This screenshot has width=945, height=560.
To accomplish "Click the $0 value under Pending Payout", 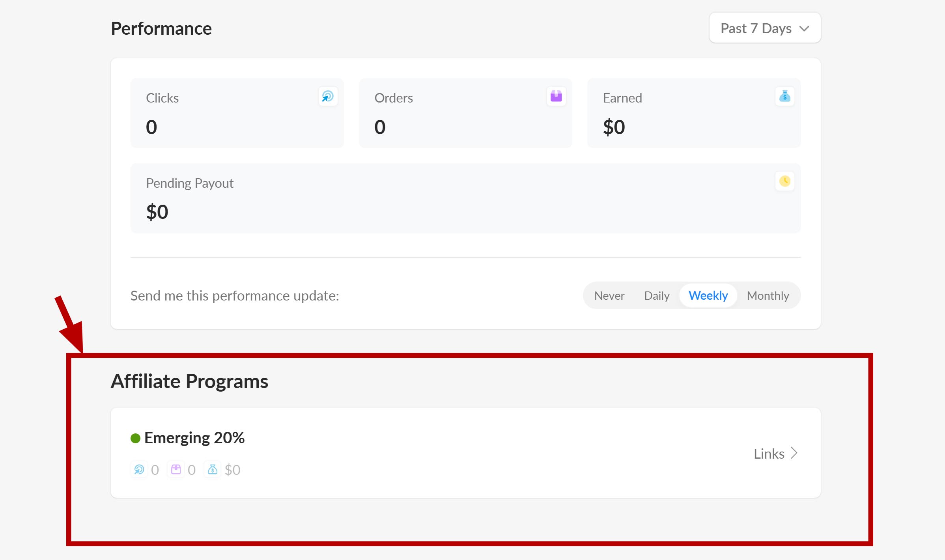I will 157,212.
